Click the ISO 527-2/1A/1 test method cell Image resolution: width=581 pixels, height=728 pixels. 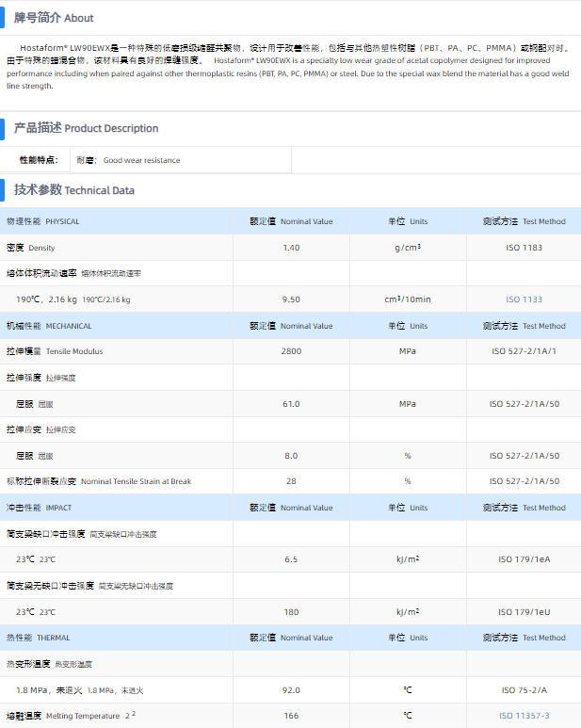pos(524,351)
